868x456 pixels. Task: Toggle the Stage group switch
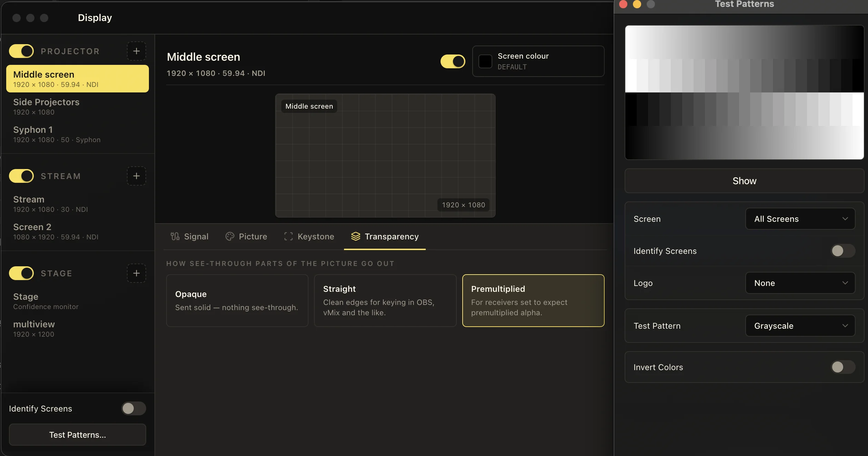[x=21, y=273]
